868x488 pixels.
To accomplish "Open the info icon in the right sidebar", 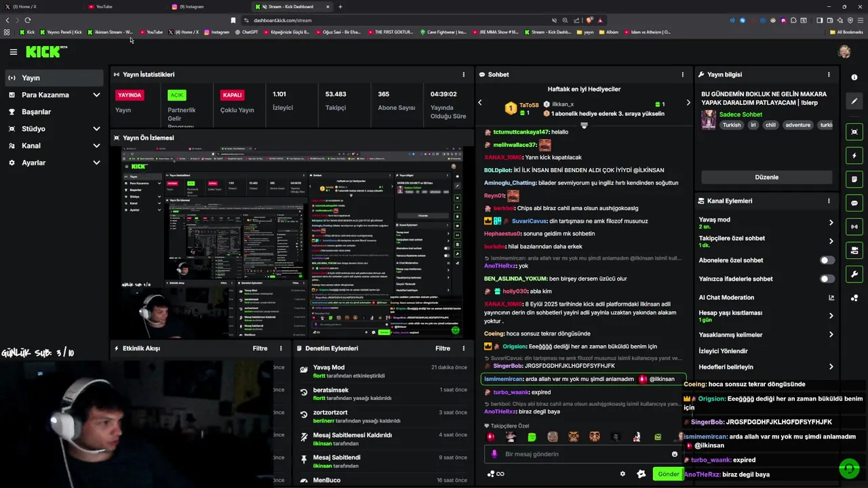I will coord(854,78).
